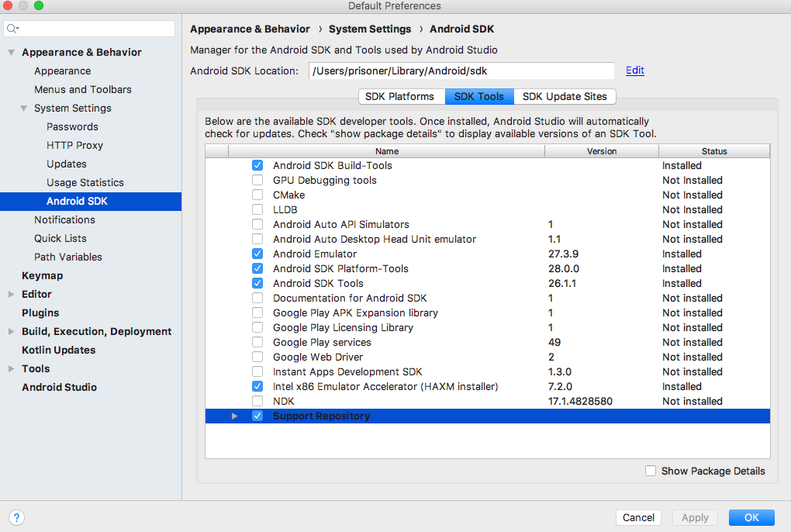The height and width of the screenshot is (532, 791).
Task: Expand Build, Execution, Deployment arrow
Action: tap(11, 331)
